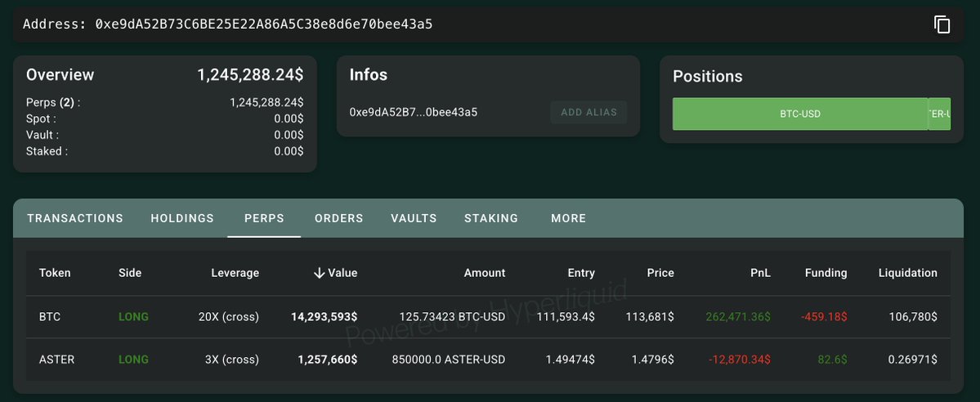The width and height of the screenshot is (980, 402).
Task: Click the Entry column header
Action: coord(581,273)
